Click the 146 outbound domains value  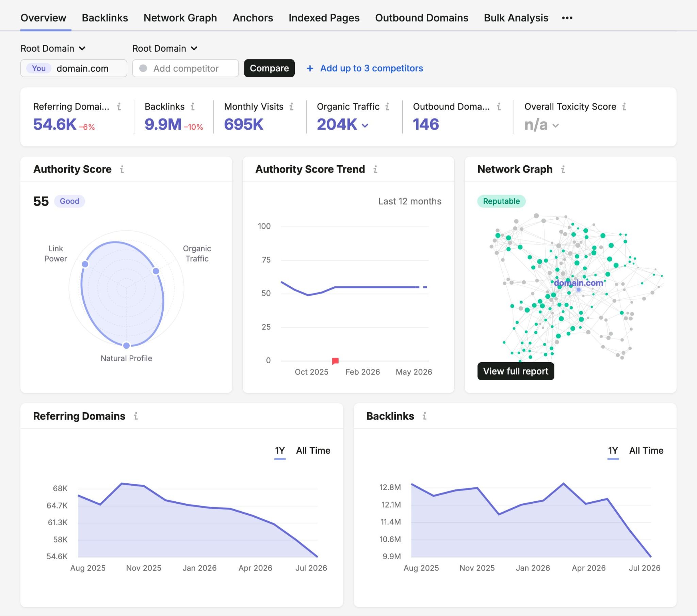425,124
